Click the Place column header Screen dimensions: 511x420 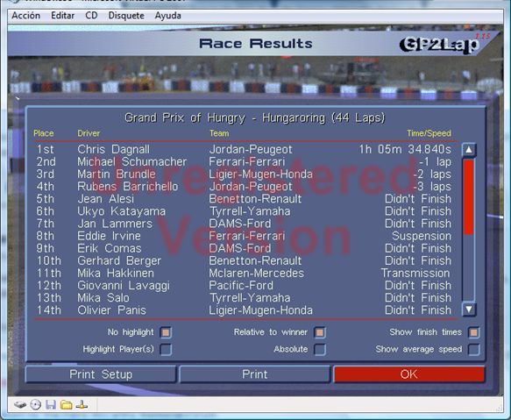coord(44,133)
